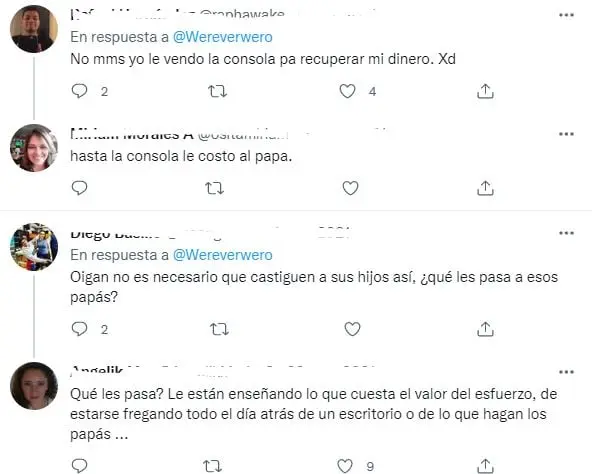Reply to "hasta la consola le costo" tweet
The width and height of the screenshot is (592, 474).
pos(79,188)
